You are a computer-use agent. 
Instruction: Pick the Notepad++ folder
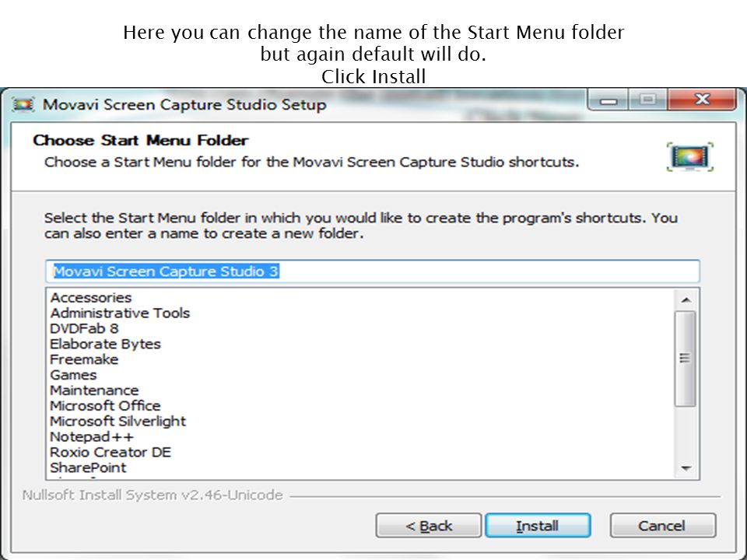(x=92, y=436)
